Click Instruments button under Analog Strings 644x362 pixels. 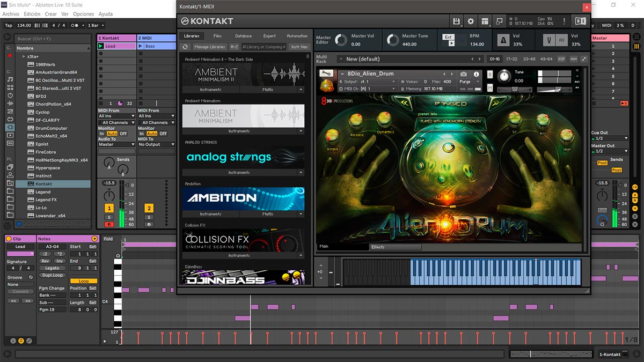239,173
